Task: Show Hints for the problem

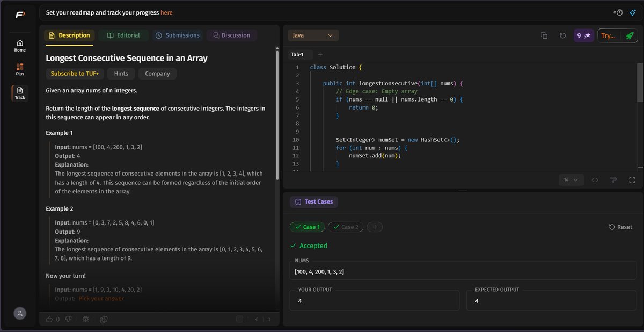Action: click(121, 74)
